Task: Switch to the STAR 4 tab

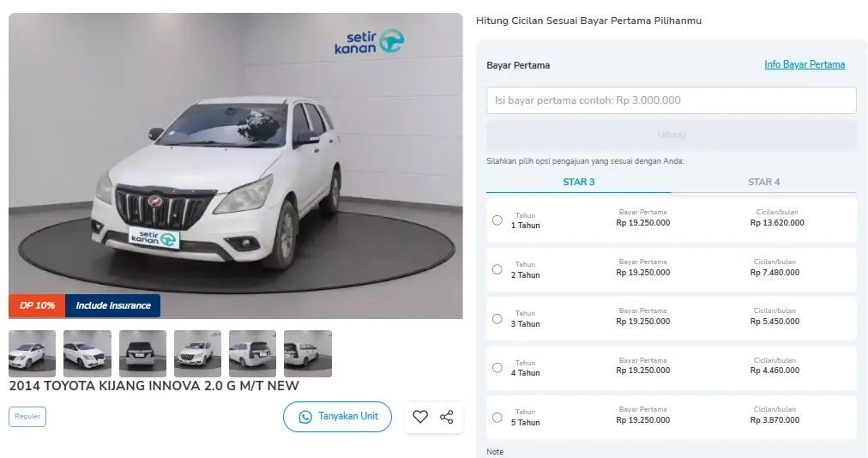Action: tap(763, 182)
